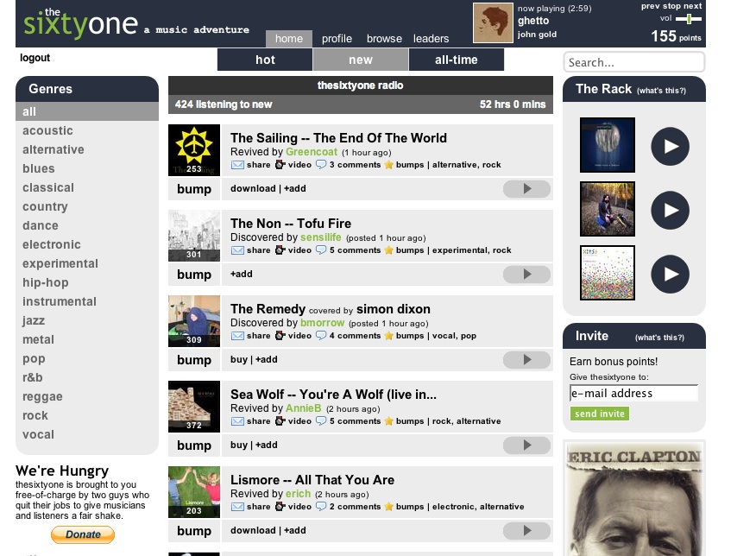Play third Rack album with confetti cover

point(670,274)
